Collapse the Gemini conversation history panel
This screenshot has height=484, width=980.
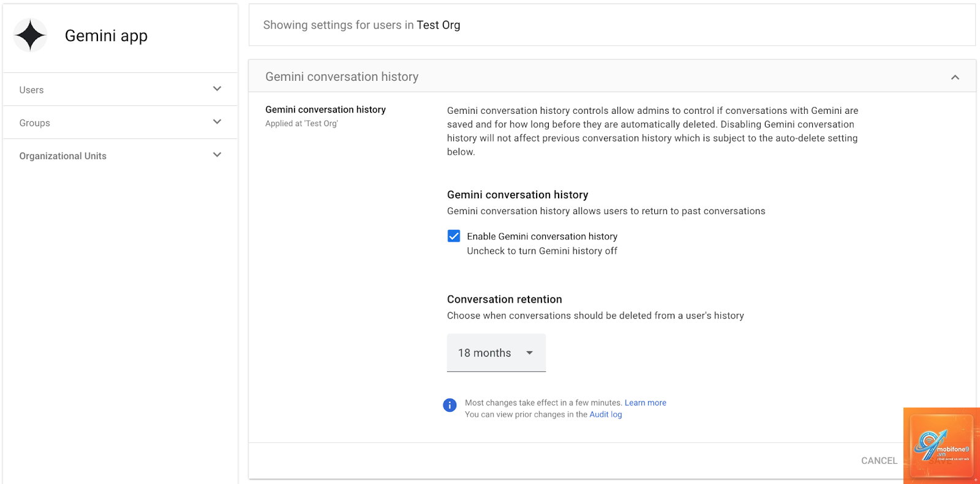955,77
